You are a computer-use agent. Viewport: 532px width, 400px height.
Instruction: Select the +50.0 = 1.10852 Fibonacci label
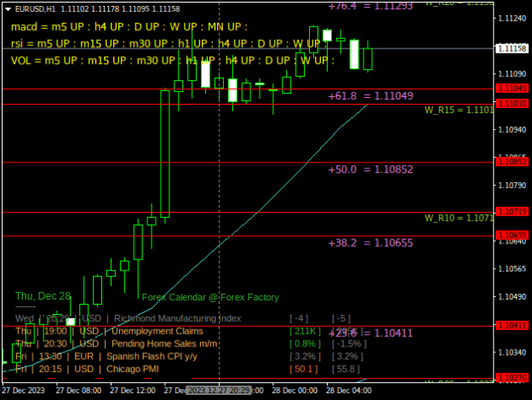[x=370, y=169]
